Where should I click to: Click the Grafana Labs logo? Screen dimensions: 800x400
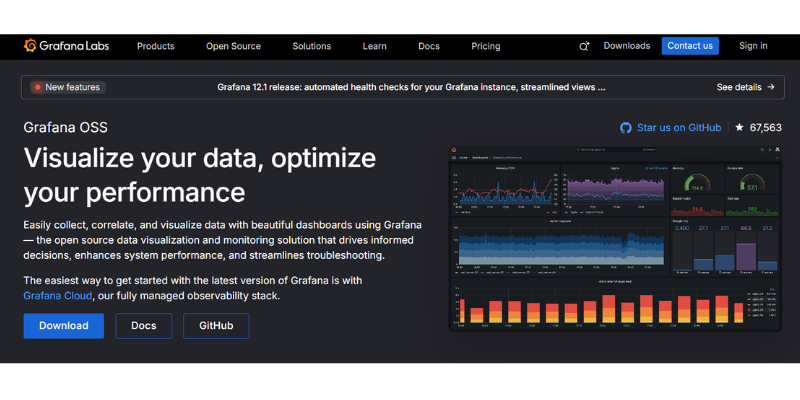pyautogui.click(x=66, y=46)
